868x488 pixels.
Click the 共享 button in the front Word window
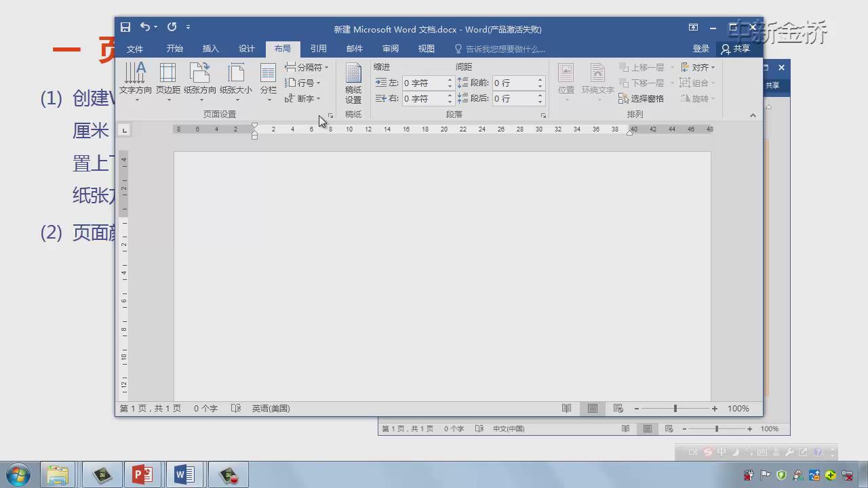pos(736,49)
